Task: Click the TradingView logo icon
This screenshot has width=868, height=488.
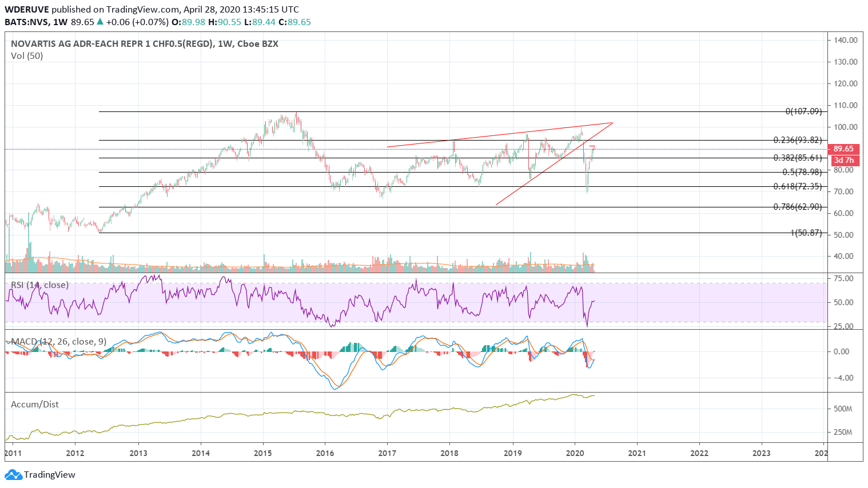Action: (x=13, y=474)
